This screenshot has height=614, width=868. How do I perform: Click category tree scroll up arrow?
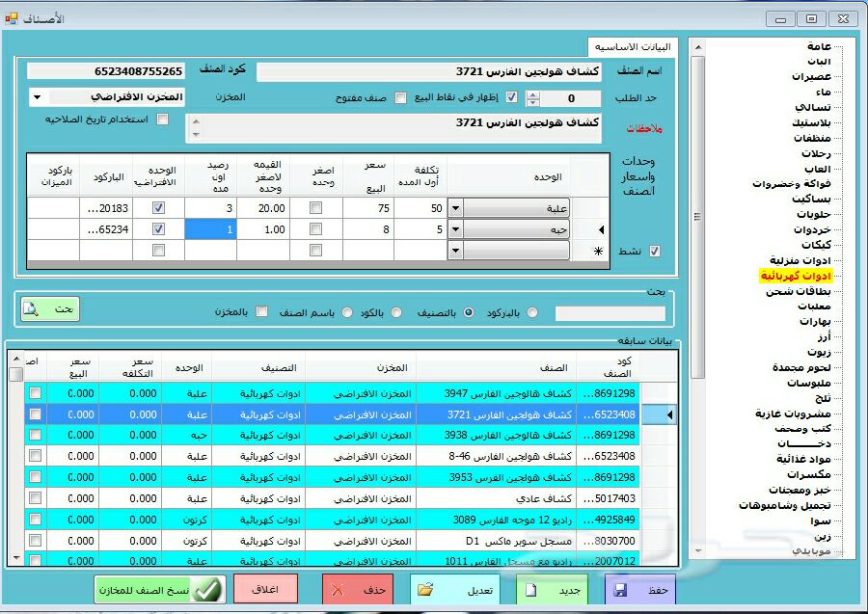tap(697, 47)
